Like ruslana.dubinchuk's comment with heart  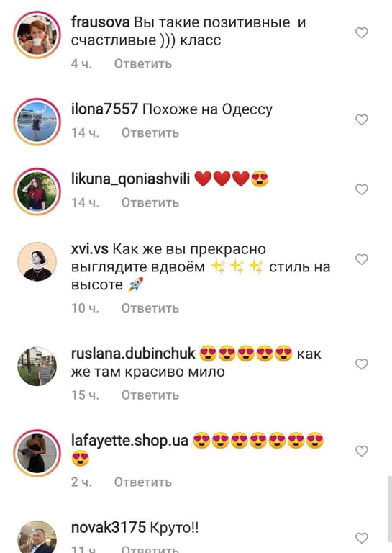pyautogui.click(x=361, y=364)
